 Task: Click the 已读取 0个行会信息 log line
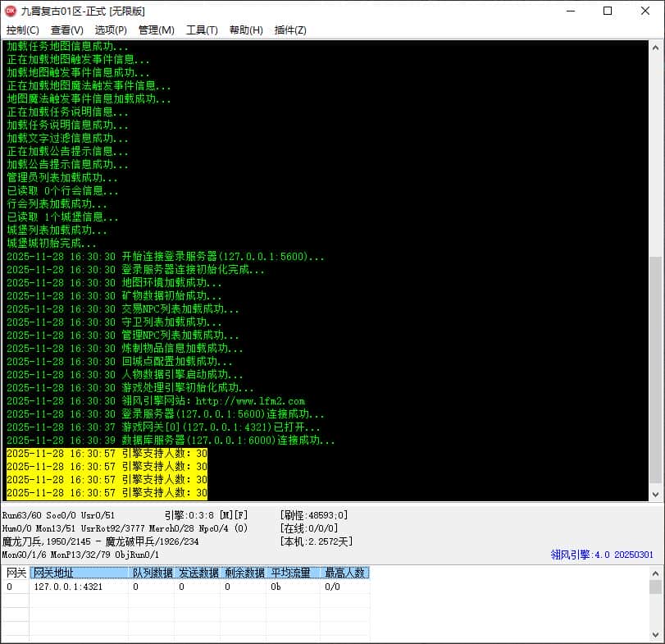point(62,191)
